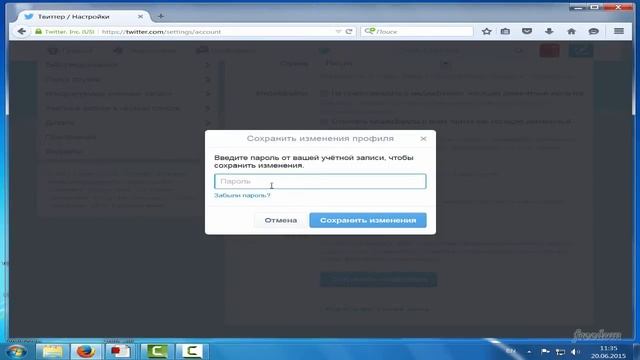Click the network tray icon
This screenshot has height=360, width=640.
point(560,352)
